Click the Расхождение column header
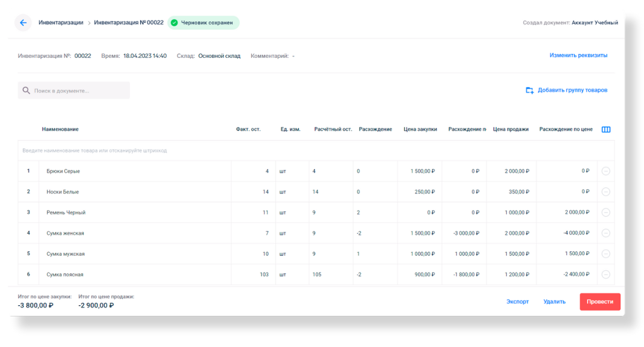Screen dimensions: 644x347 click(376, 129)
